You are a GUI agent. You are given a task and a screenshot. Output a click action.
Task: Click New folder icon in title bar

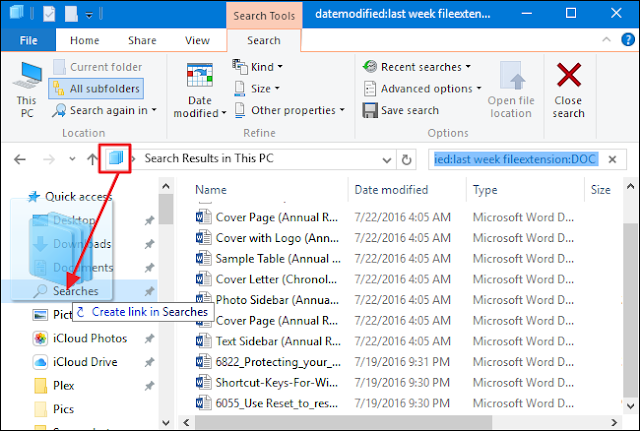click(71, 14)
